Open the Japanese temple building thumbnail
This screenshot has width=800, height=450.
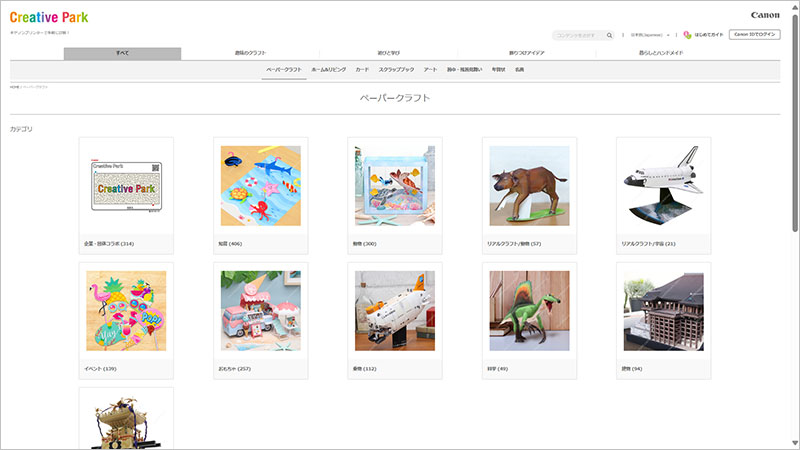point(664,311)
